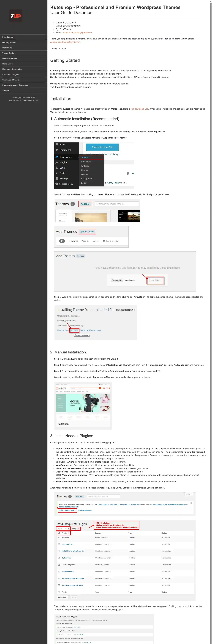Switch to the Popular tab
The width and height of the screenshot is (212, 644).
(x=85, y=241)
